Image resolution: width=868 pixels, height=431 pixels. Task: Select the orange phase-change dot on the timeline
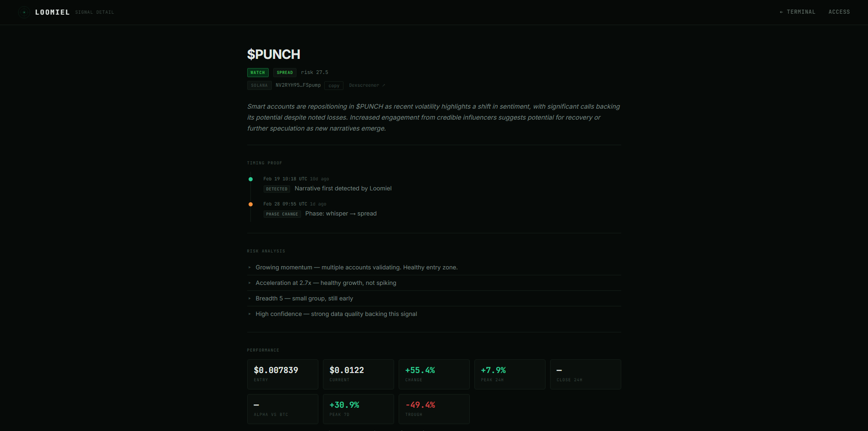[x=251, y=204]
